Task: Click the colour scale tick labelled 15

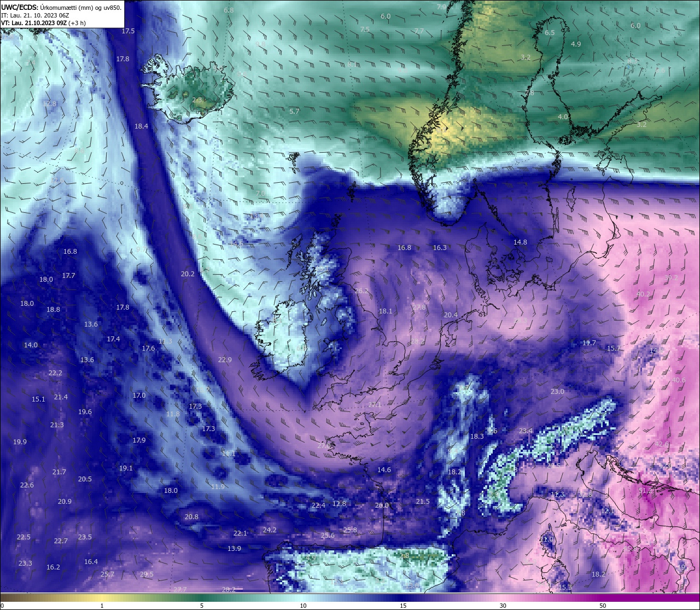Action: click(402, 606)
